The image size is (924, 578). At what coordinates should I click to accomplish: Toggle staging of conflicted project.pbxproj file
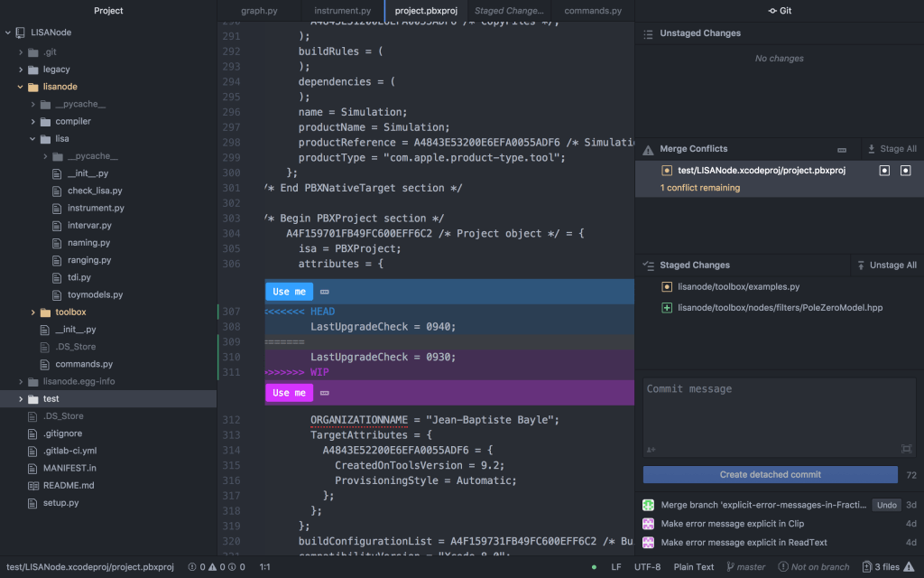pyautogui.click(x=667, y=170)
